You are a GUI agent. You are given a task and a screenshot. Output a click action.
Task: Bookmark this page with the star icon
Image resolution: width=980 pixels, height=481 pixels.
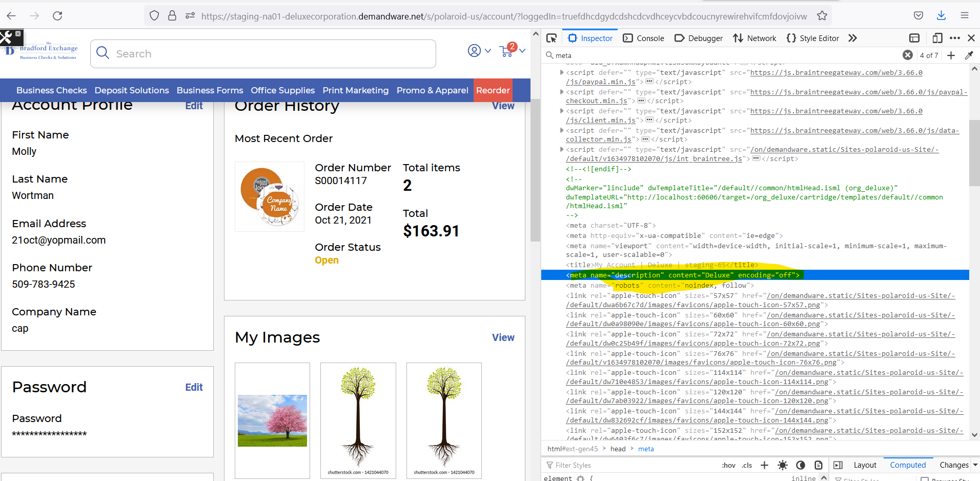822,16
